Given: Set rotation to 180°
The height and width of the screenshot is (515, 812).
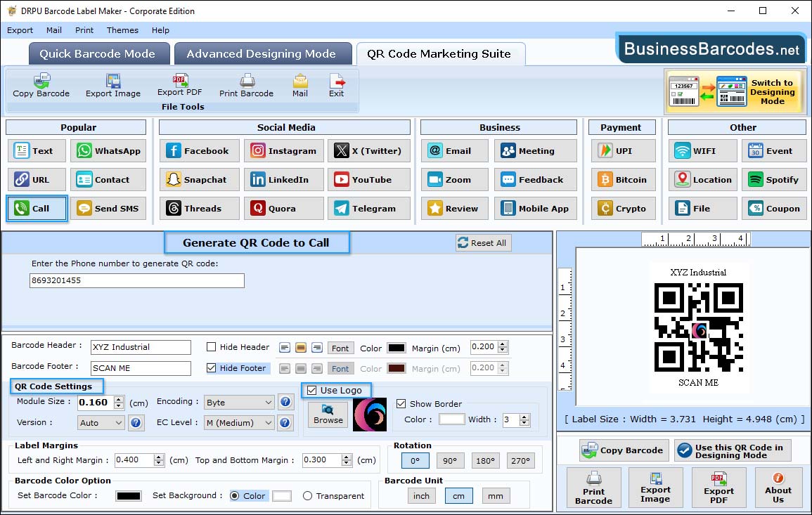Looking at the screenshot, I should [485, 461].
